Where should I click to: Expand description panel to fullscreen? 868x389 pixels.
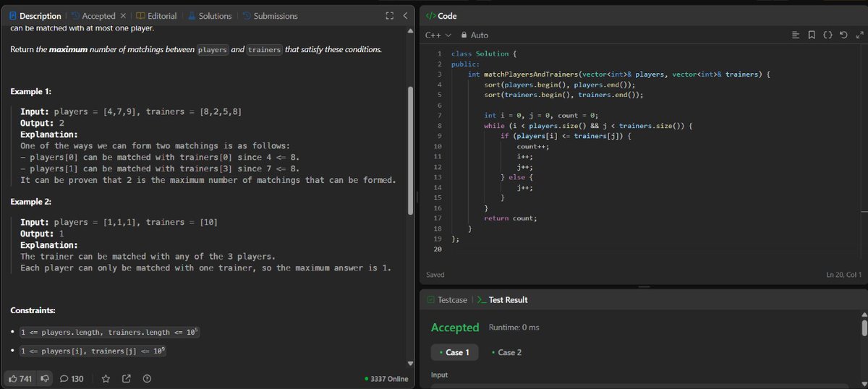(390, 16)
